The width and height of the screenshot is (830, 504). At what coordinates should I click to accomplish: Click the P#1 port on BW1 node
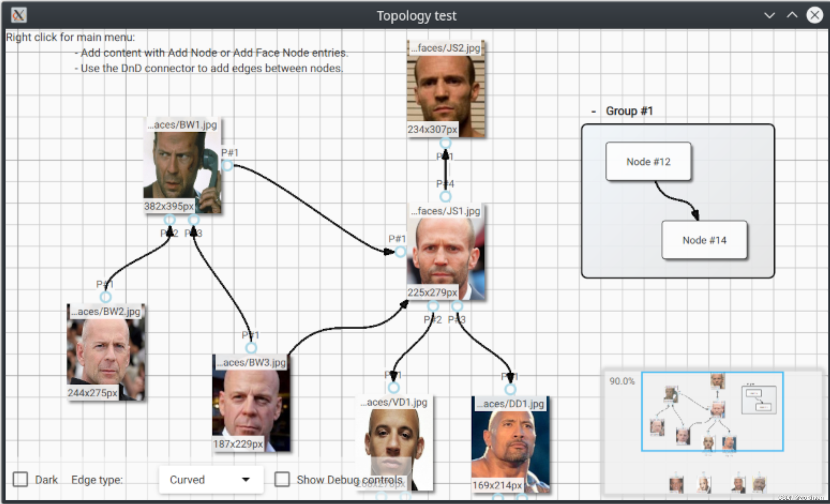click(228, 165)
